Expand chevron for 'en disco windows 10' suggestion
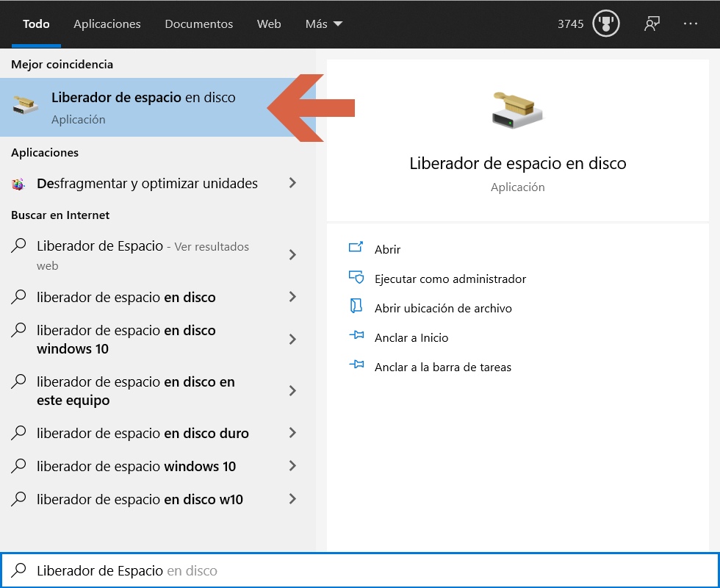The height and width of the screenshot is (588, 720). click(x=292, y=339)
